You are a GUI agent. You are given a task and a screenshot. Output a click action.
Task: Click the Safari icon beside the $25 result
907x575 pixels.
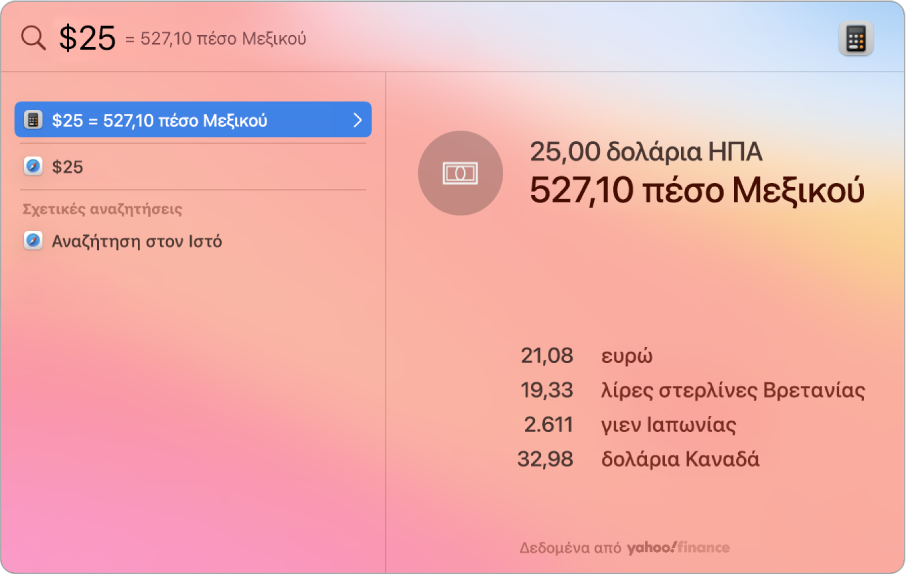click(33, 167)
